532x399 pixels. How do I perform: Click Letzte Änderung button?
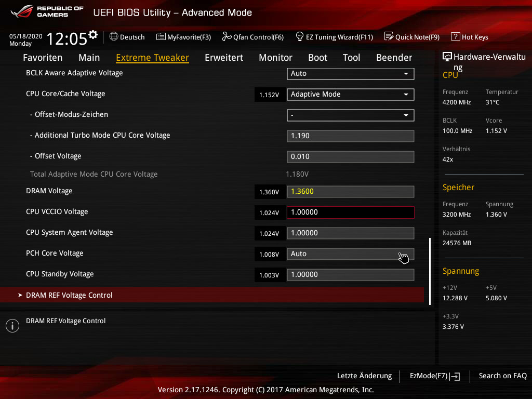pos(364,376)
